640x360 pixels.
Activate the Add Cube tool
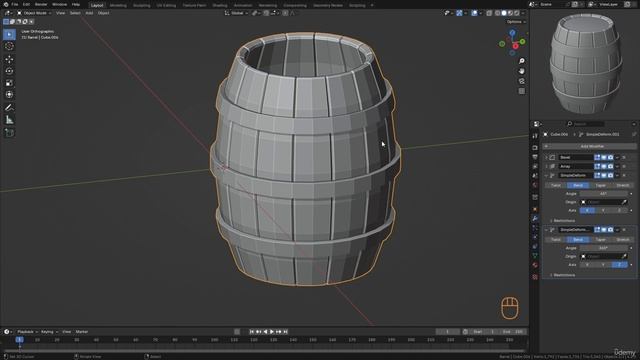(x=9, y=133)
